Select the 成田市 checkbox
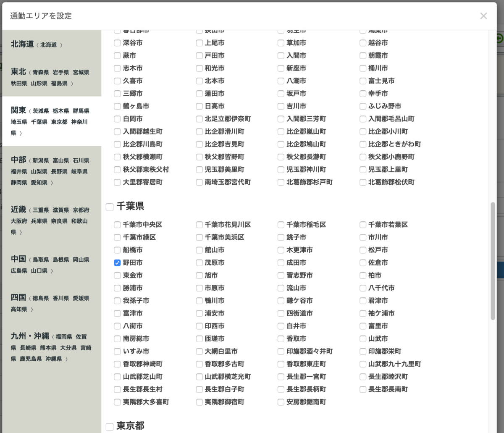 click(x=280, y=262)
